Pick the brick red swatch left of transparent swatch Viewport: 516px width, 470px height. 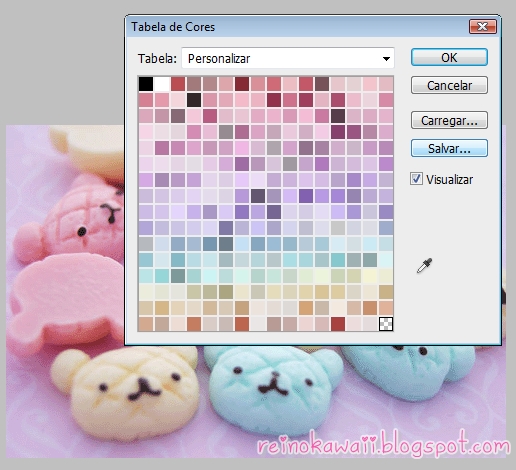point(338,324)
